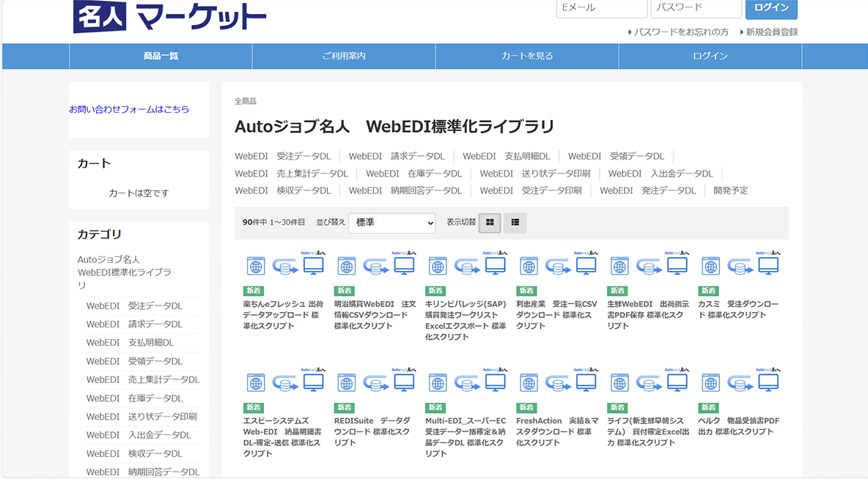Viewport: 868px width, 479px height.
Task: Open お問い合わせフォームはこちら link
Action: coord(129,110)
